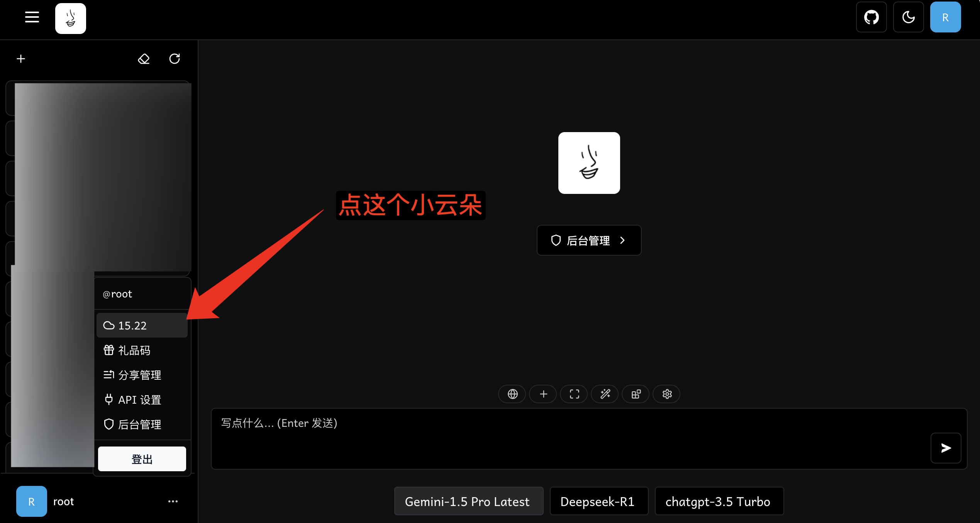Open the 分享管理 menu item
Screen dimensions: 980x523
click(142, 375)
